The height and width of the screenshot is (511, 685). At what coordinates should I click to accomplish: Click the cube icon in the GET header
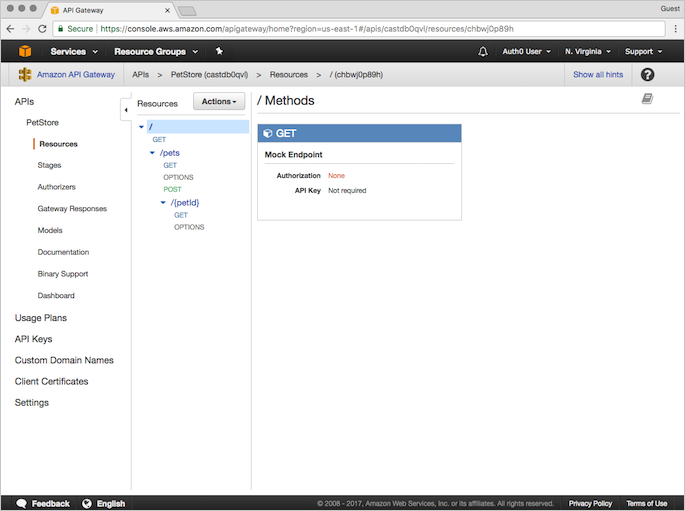click(x=268, y=133)
